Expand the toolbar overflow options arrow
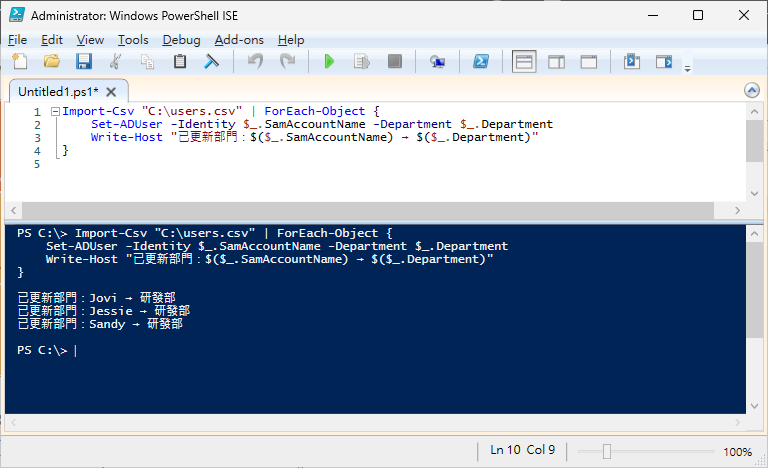The height and width of the screenshot is (468, 768). 687,68
